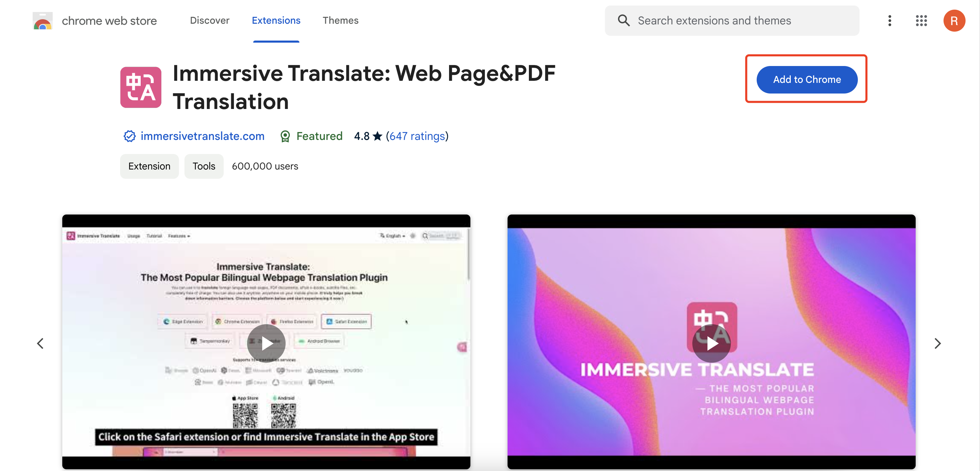This screenshot has width=980, height=471.
Task: Click the Tools category tag
Action: point(204,165)
